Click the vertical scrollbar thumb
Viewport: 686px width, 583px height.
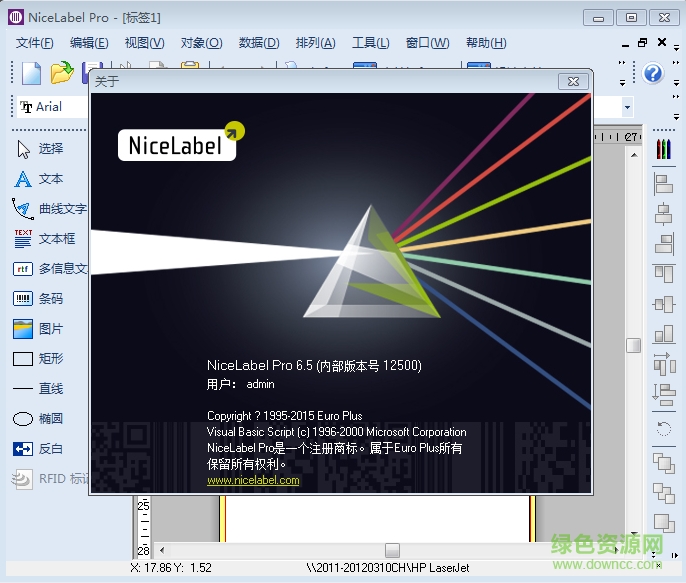point(634,345)
